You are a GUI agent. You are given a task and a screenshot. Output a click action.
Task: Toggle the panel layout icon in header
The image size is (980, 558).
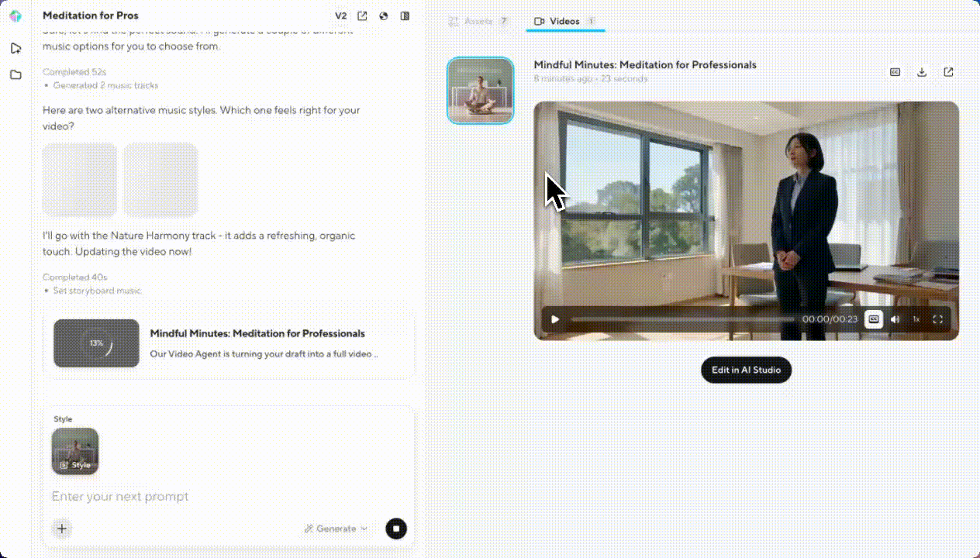(405, 16)
